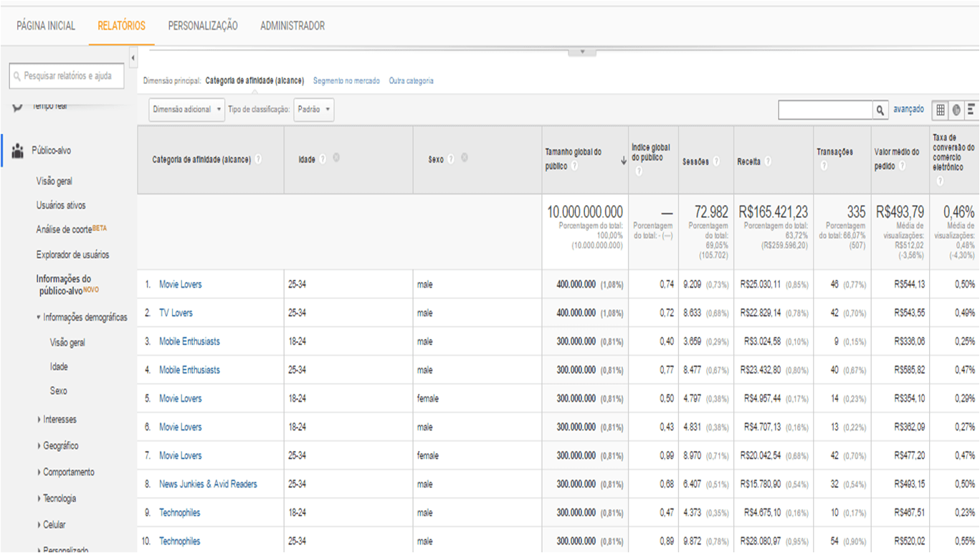Open the avançado filter link
The image size is (980, 553).
(910, 109)
